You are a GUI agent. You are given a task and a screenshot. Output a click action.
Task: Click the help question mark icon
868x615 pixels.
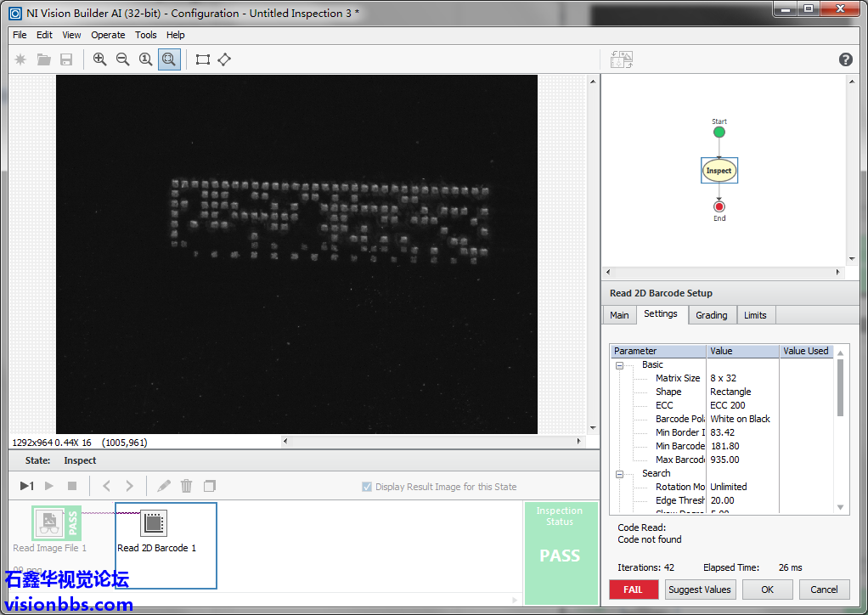[845, 59]
